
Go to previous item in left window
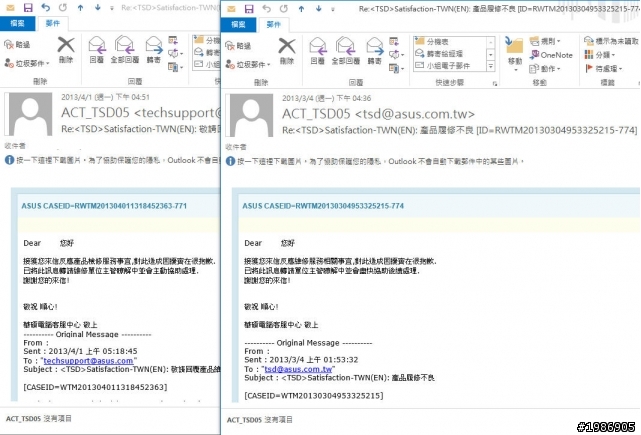tap(81, 7)
